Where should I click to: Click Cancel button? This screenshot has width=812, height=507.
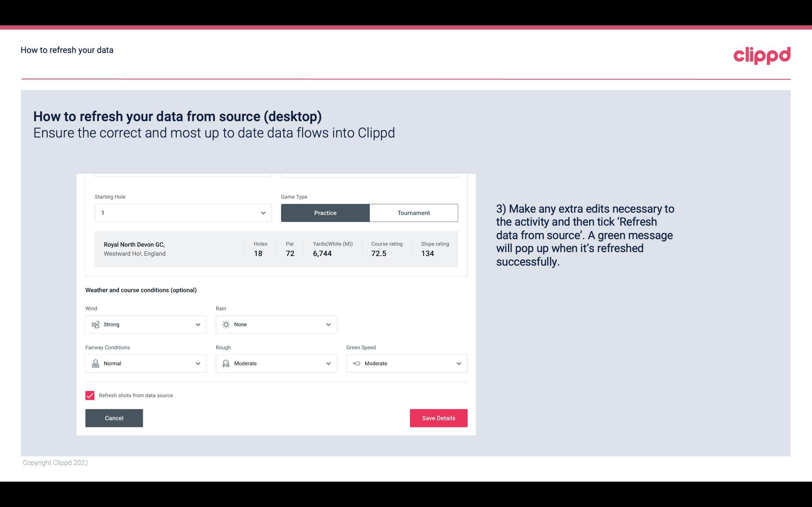[114, 418]
